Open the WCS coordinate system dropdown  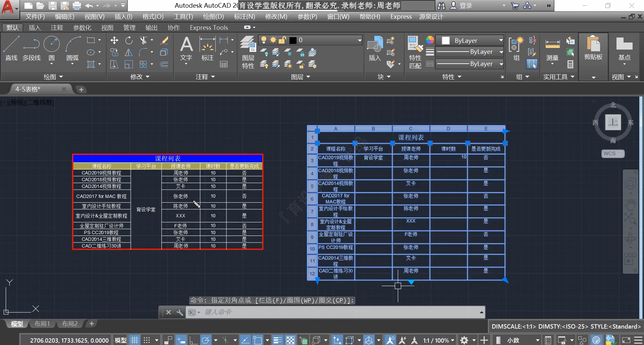(613, 153)
